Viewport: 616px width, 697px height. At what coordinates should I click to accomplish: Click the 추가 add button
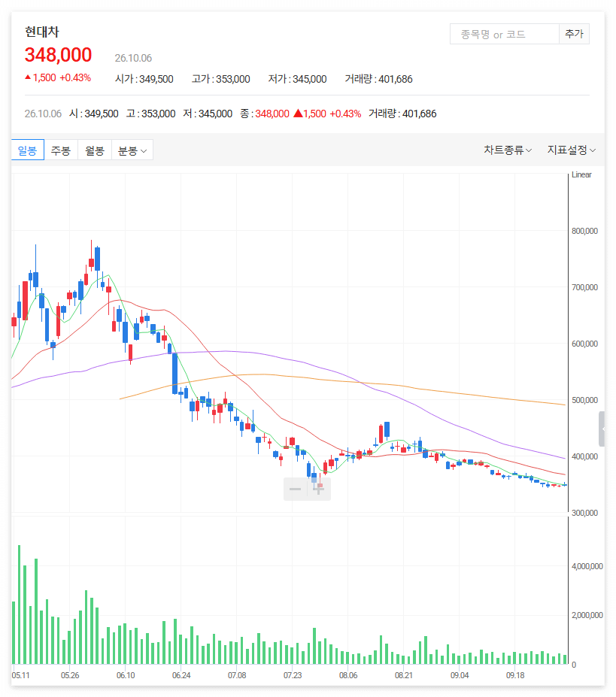574,34
